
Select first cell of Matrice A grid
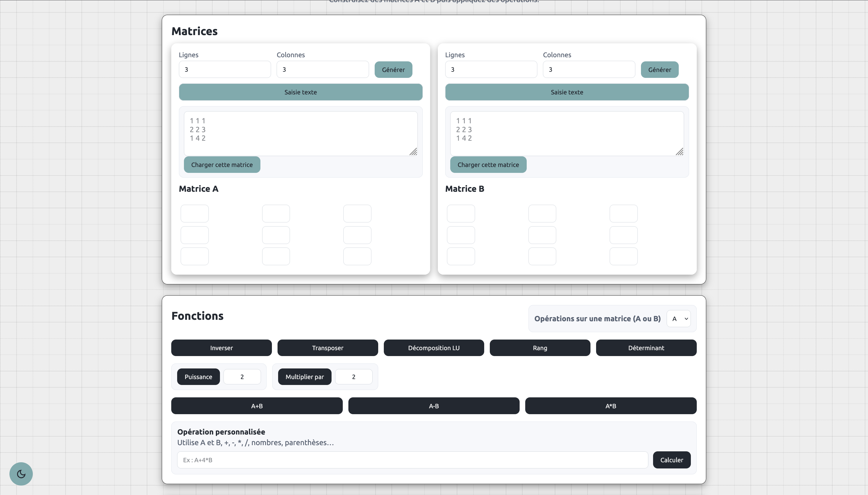194,214
